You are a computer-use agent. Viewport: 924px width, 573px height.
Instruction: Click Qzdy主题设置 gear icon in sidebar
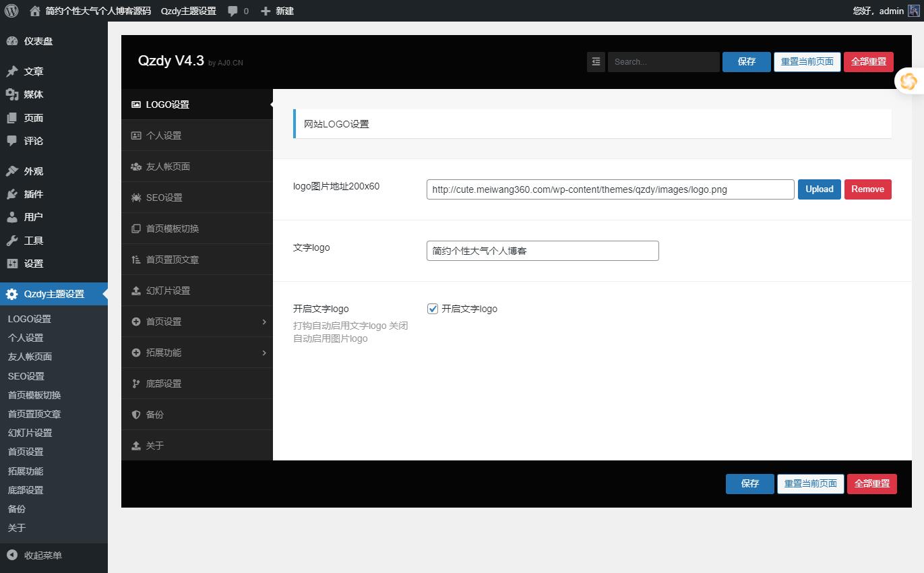(12, 294)
